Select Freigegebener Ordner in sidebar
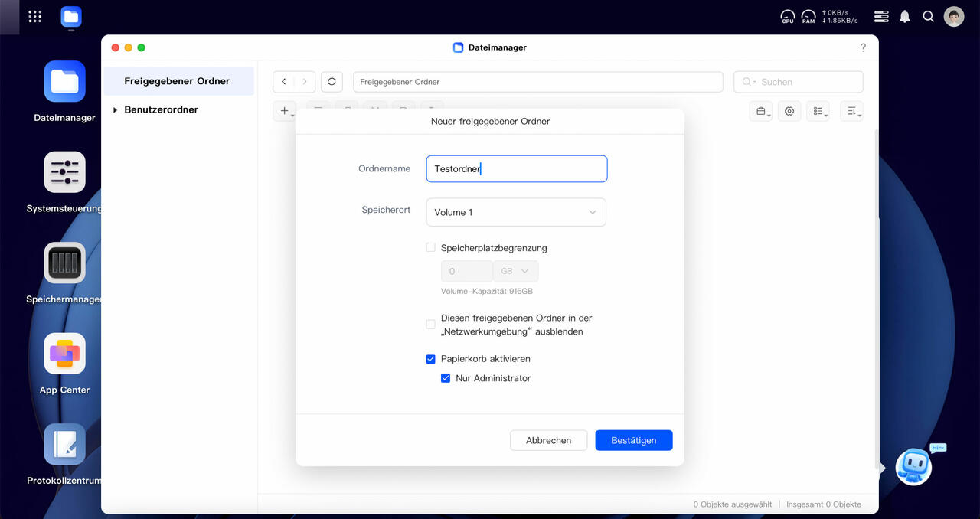The width and height of the screenshot is (980, 519). [x=177, y=81]
